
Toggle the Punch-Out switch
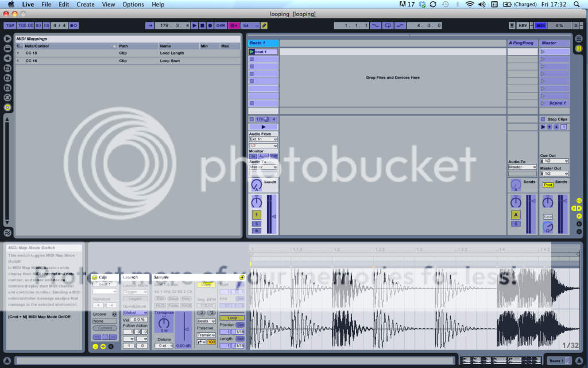[x=400, y=25]
